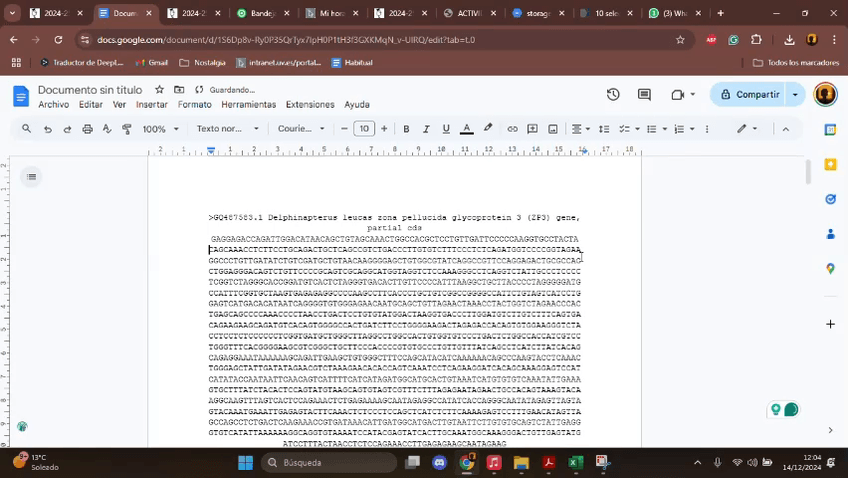Screen dimensions: 848x478
Task: Add a comment from toolbar
Action: pyautogui.click(x=532, y=129)
